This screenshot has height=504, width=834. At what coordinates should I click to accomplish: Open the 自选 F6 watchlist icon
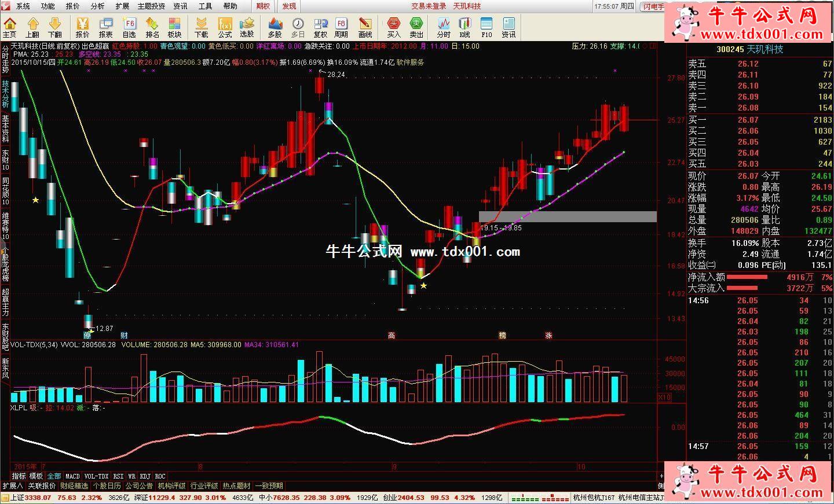129,27
